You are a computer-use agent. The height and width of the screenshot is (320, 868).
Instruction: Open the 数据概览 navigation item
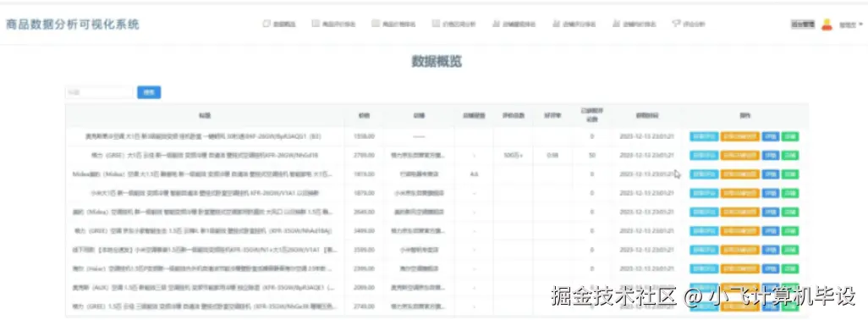(279, 24)
